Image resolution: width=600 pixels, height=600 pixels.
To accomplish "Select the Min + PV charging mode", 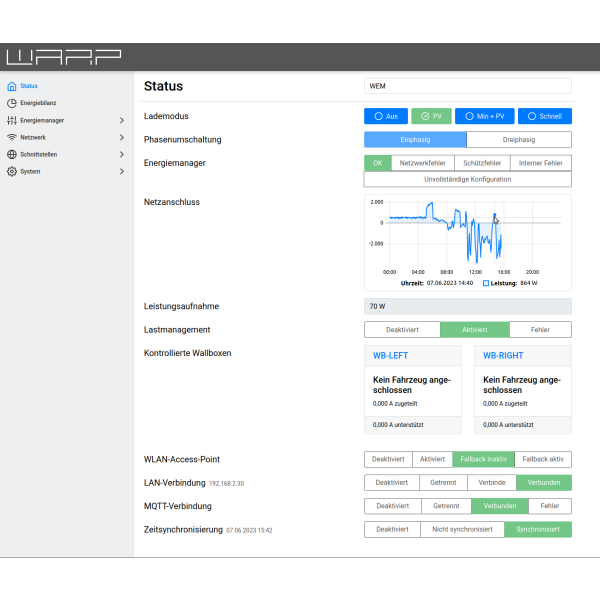I will click(x=484, y=116).
